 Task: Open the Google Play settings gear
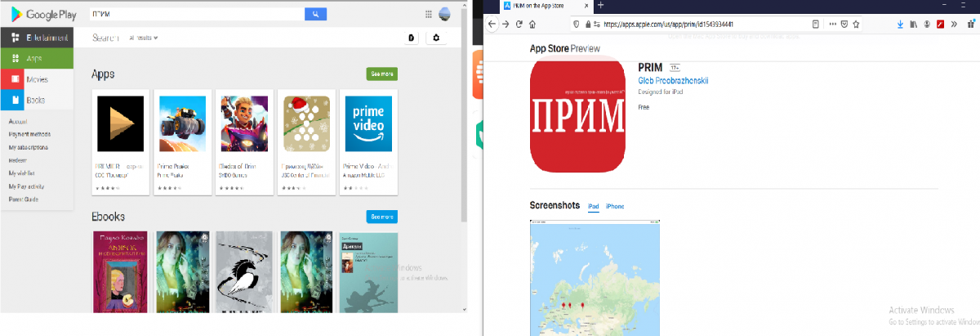(x=435, y=38)
